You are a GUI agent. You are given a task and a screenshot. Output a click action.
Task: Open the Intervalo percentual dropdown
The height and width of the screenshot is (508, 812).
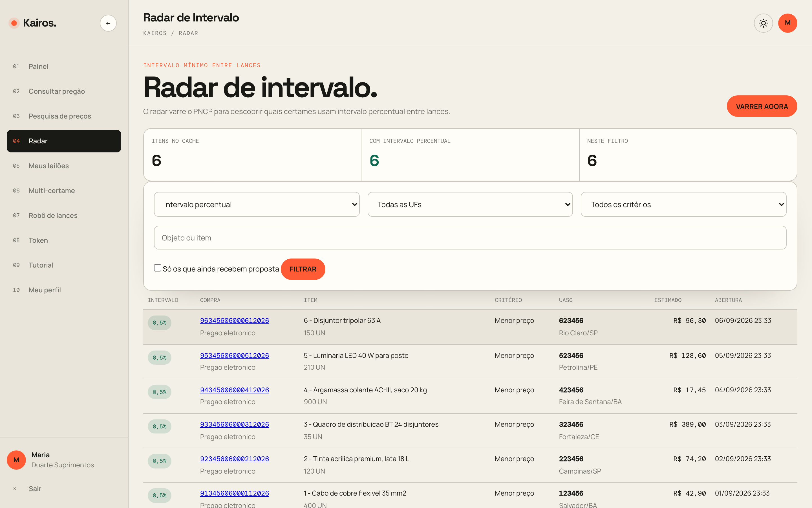[257, 204]
